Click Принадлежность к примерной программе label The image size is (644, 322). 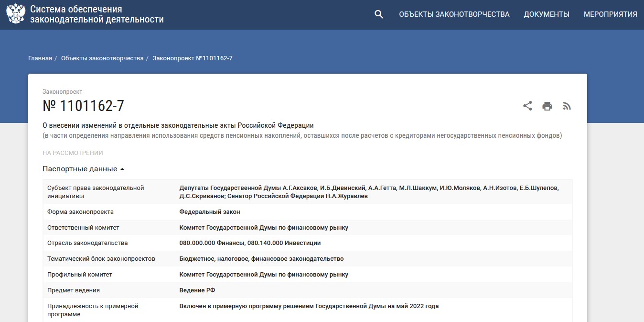click(93, 310)
